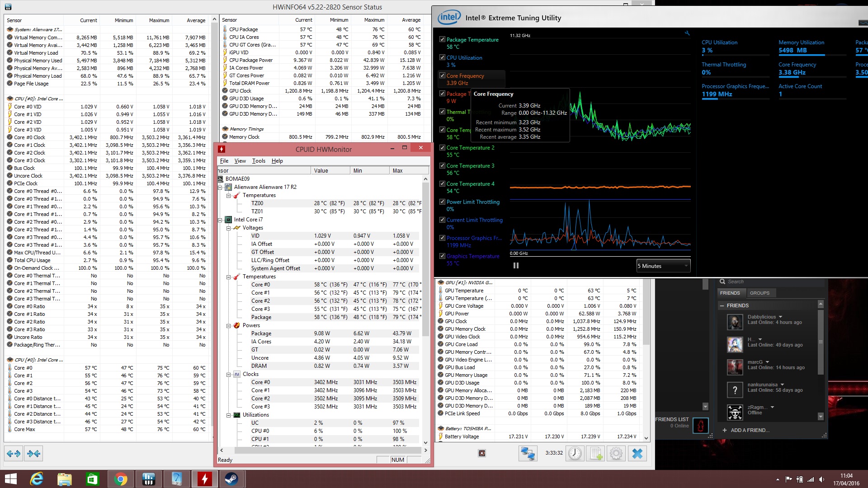
Task: Click the Steam friends search magnifier icon
Action: tap(722, 282)
